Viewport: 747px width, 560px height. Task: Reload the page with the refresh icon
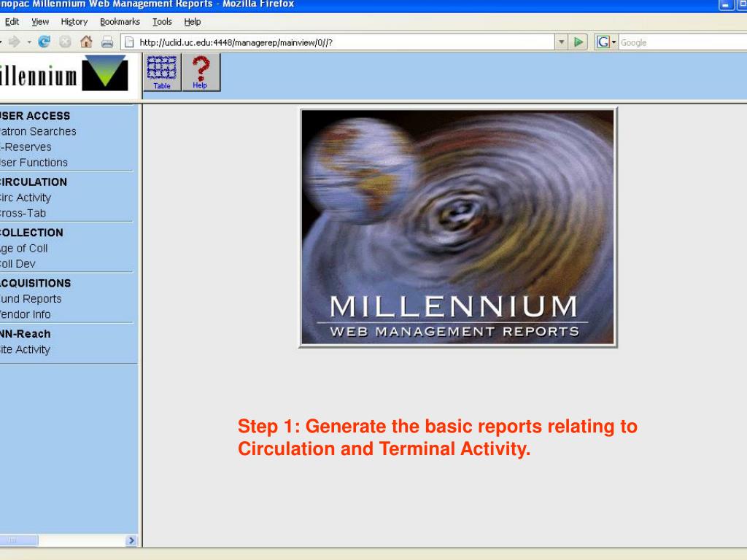pyautogui.click(x=44, y=42)
